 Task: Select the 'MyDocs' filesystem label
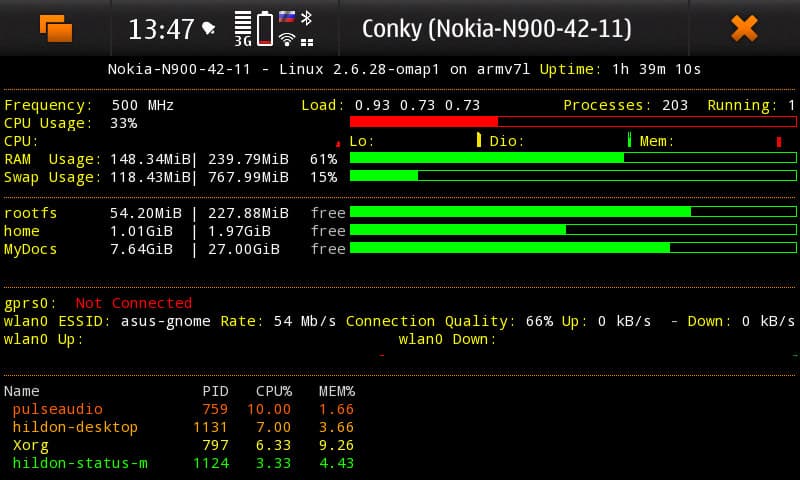(30, 249)
